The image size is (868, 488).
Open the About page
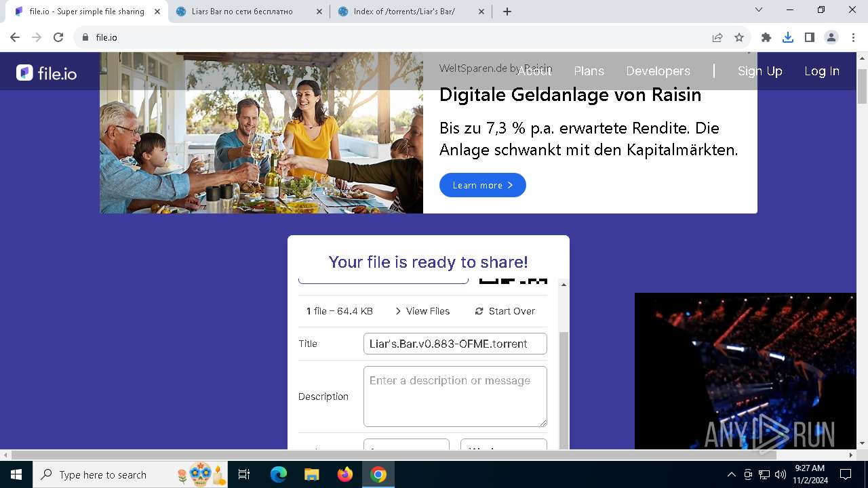point(534,71)
